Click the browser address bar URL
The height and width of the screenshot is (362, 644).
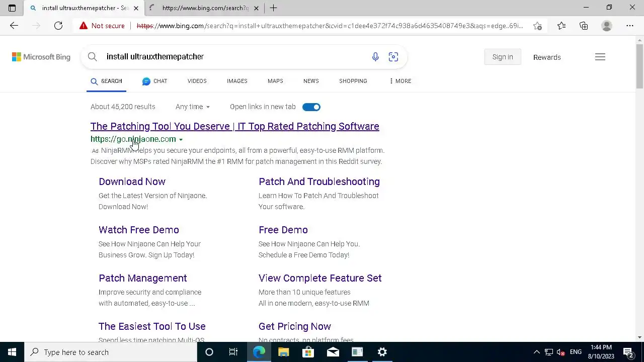click(330, 26)
